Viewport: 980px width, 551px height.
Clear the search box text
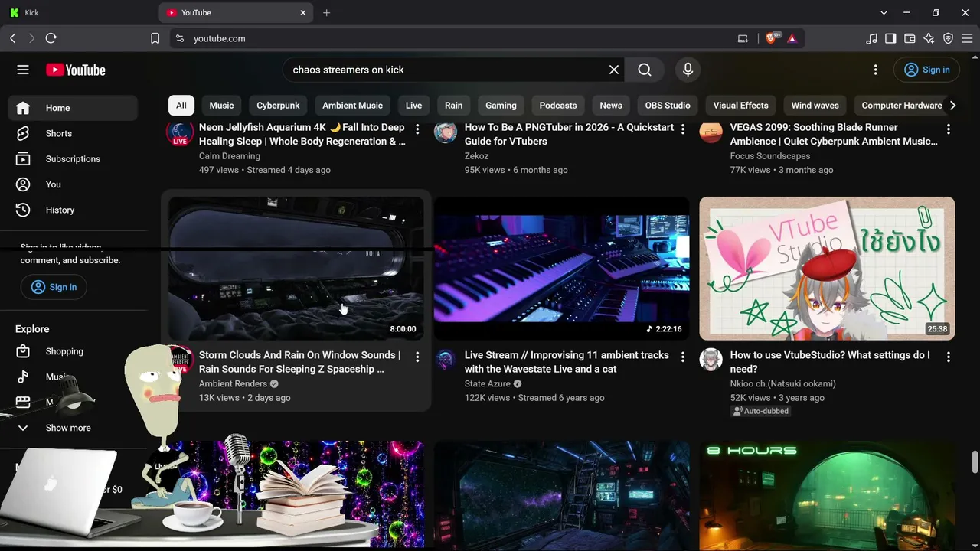(x=614, y=70)
